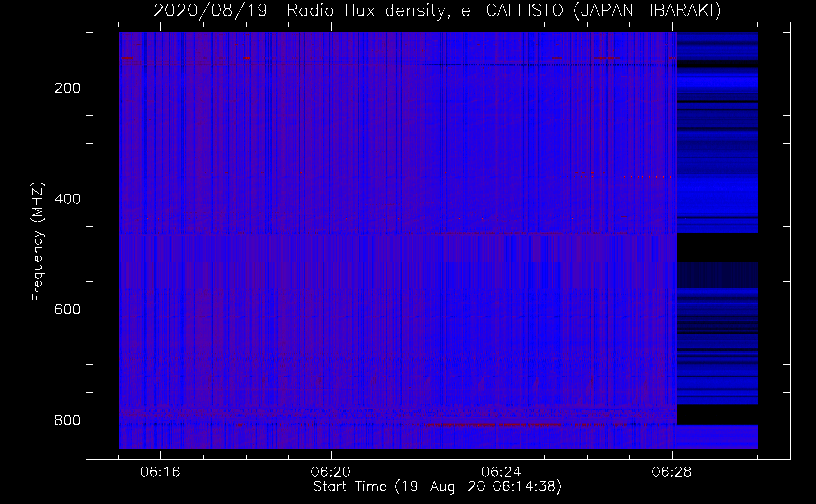Click the 'Frequency (MHZ)' axis label
The image size is (816, 504).
[38, 242]
